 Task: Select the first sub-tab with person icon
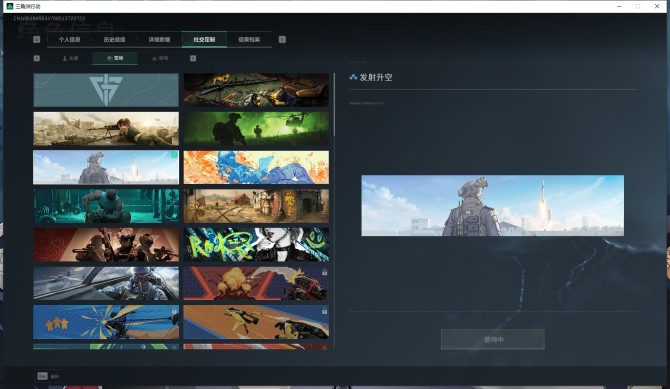[x=71, y=58]
